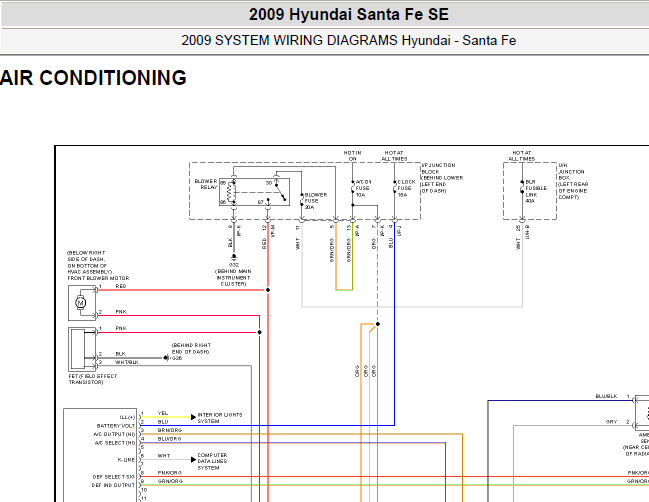Viewport: 649px width, 502px height.
Task: Select the 'BRN/ORG' wire color label
Action: click(x=170, y=430)
